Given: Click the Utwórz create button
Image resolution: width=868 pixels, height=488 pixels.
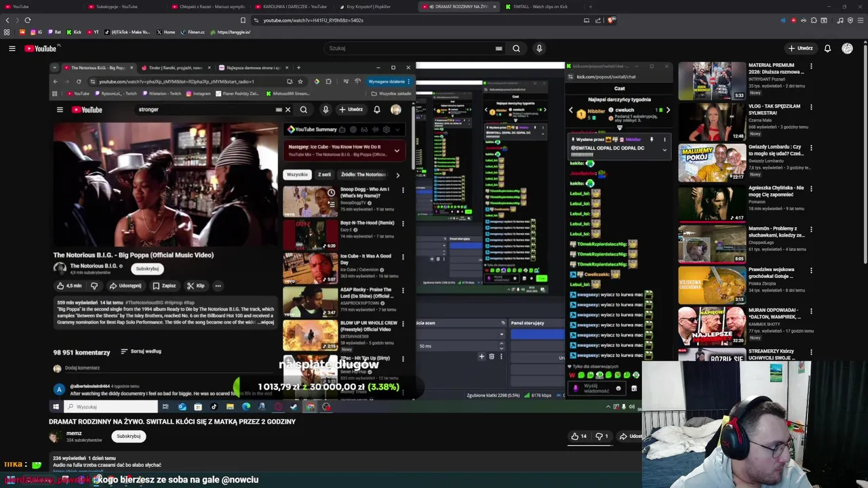Looking at the screenshot, I should tap(800, 48).
